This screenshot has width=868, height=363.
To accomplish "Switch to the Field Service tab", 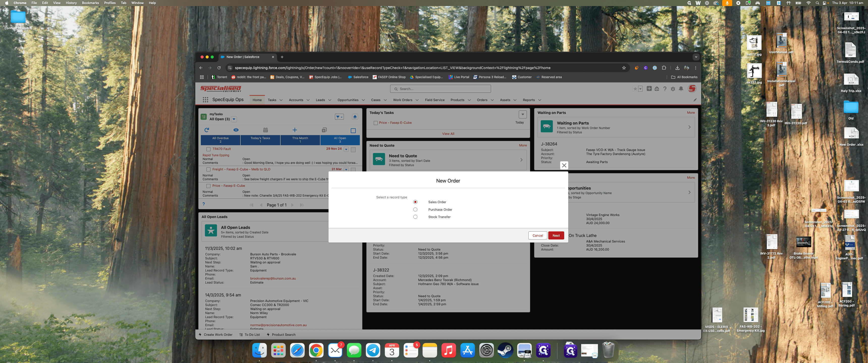I will (x=434, y=100).
